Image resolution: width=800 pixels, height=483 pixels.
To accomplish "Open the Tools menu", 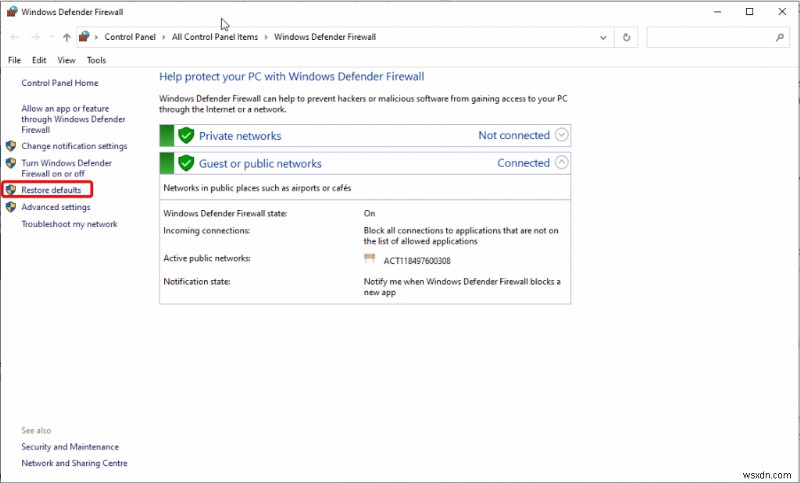I will point(96,60).
